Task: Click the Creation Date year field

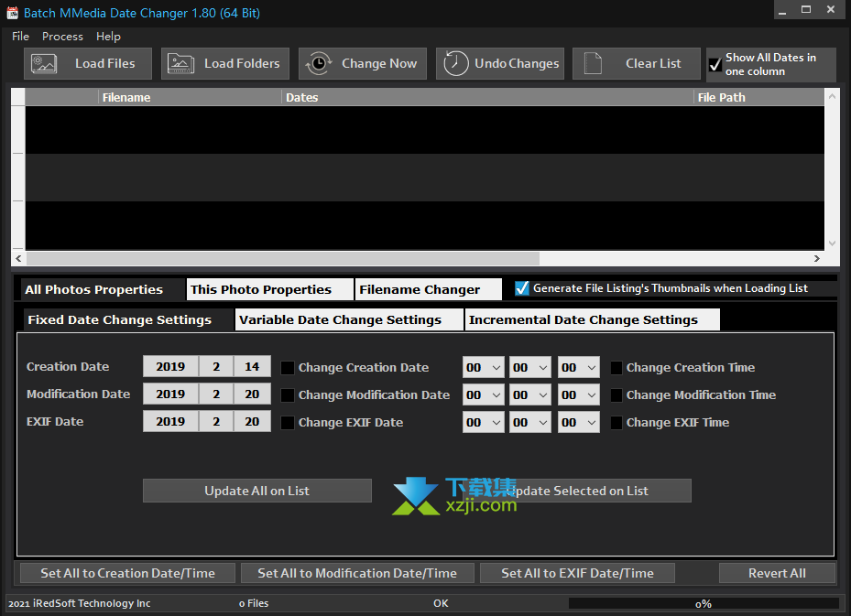Action: 170,366
